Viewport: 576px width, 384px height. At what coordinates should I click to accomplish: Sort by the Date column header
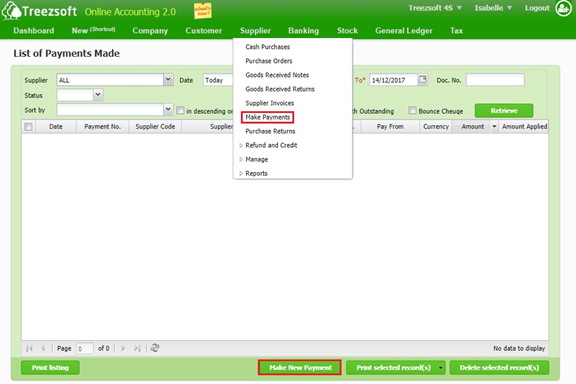[55, 126]
